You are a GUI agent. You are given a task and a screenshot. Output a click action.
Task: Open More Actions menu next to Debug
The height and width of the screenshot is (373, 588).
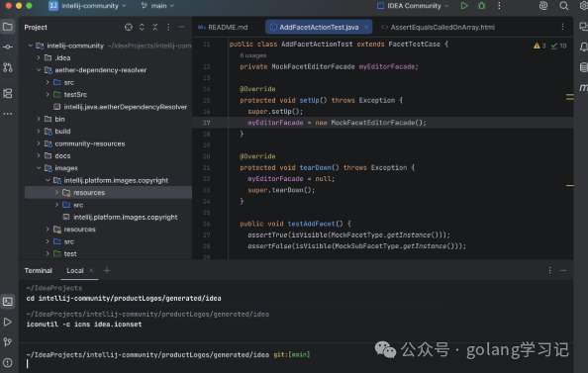tap(499, 6)
